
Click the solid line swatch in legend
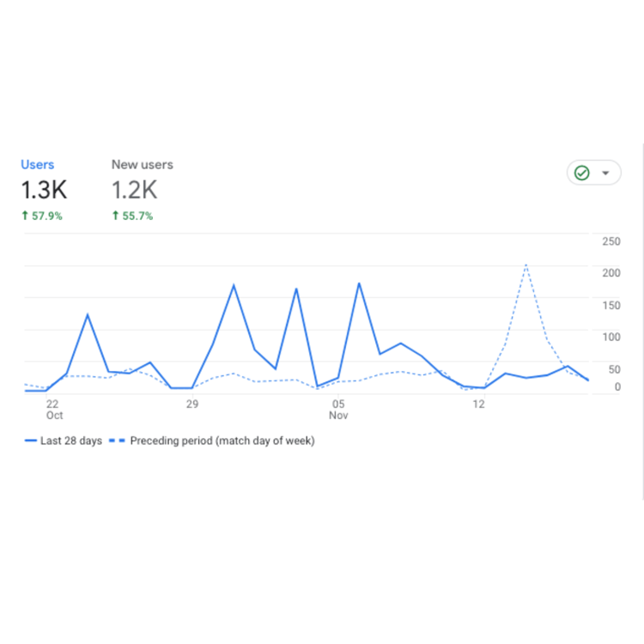32,441
